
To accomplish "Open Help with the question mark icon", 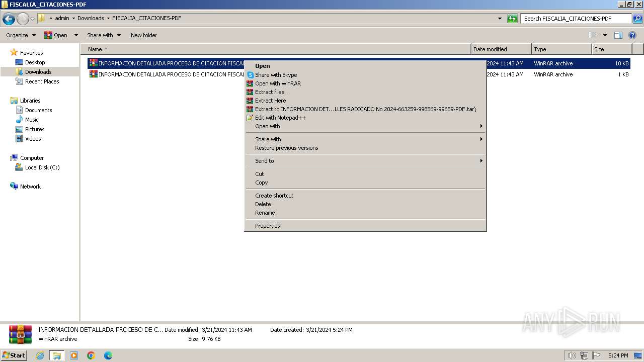I will [632, 35].
